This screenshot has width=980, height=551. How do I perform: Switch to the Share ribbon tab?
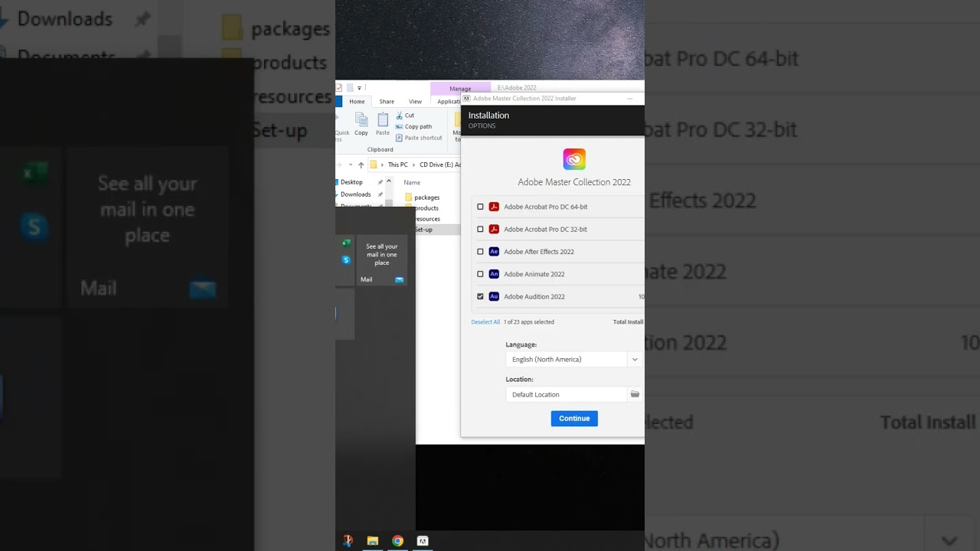click(387, 101)
